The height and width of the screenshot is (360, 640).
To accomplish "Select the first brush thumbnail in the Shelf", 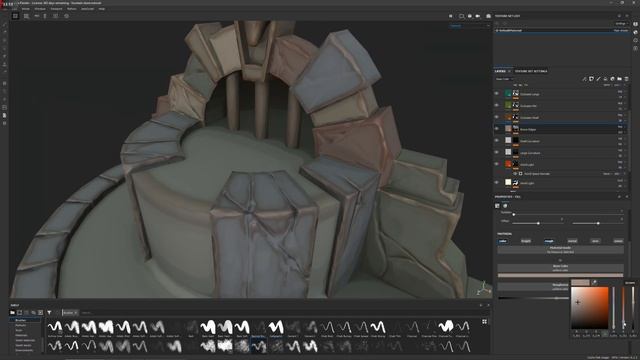I will (x=55, y=328).
